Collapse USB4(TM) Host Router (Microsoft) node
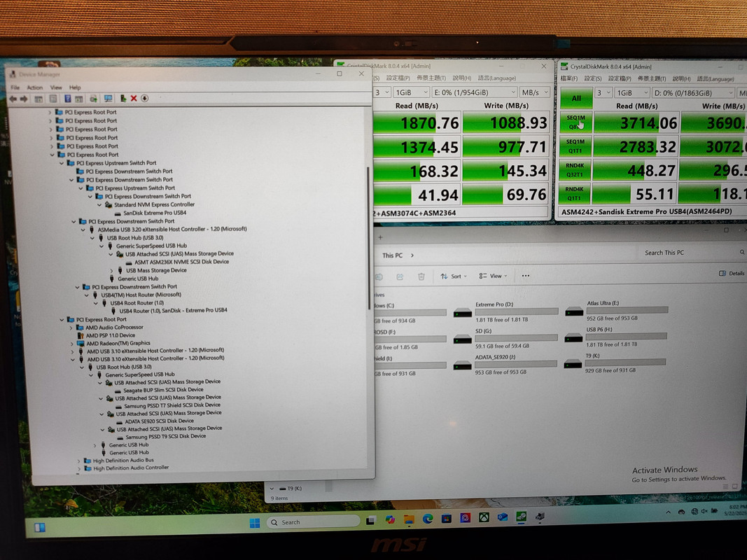 87,295
